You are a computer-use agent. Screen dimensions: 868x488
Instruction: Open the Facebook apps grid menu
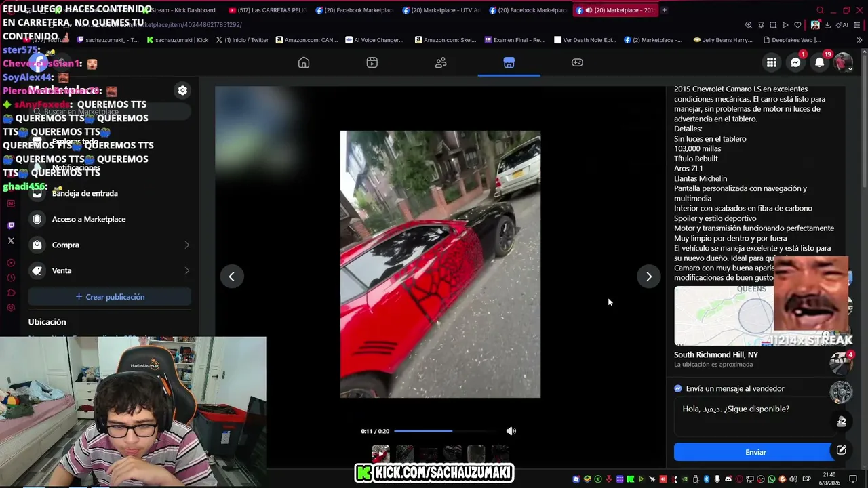coord(772,62)
